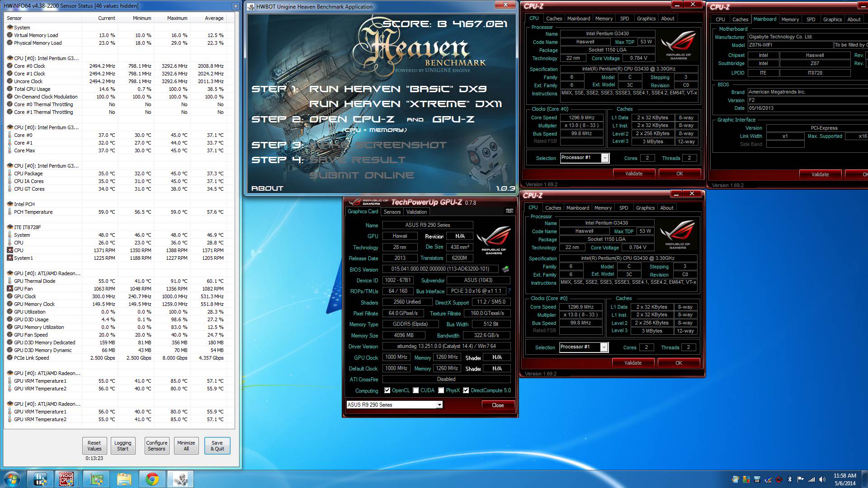The height and width of the screenshot is (488, 868).
Task: Click the GPU-Z ROG logo in title bar
Action: pos(369,202)
